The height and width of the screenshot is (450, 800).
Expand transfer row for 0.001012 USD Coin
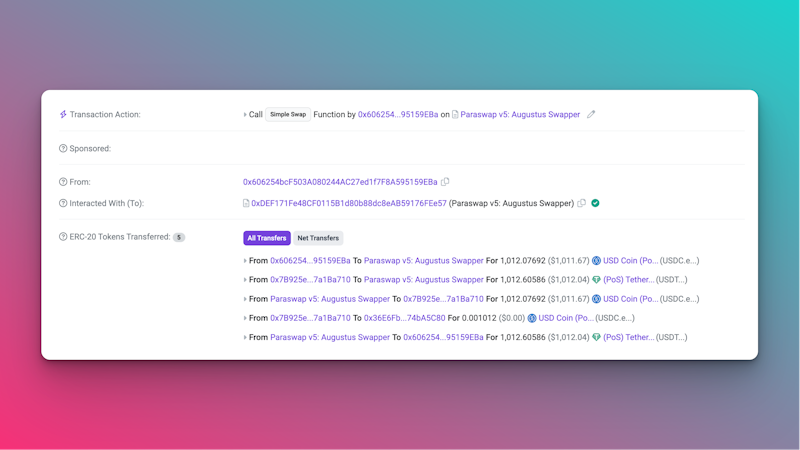[x=245, y=318]
